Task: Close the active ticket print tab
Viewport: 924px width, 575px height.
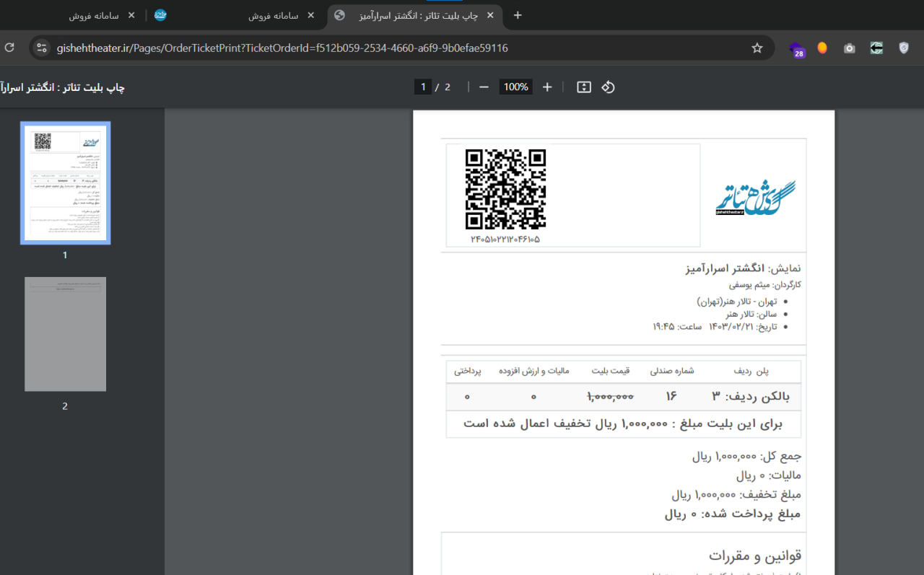Action: pyautogui.click(x=490, y=15)
